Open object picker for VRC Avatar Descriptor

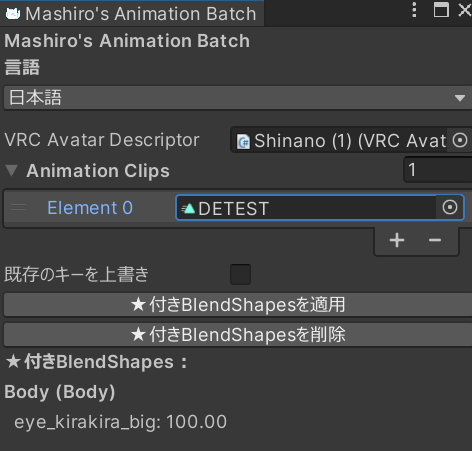point(460,140)
